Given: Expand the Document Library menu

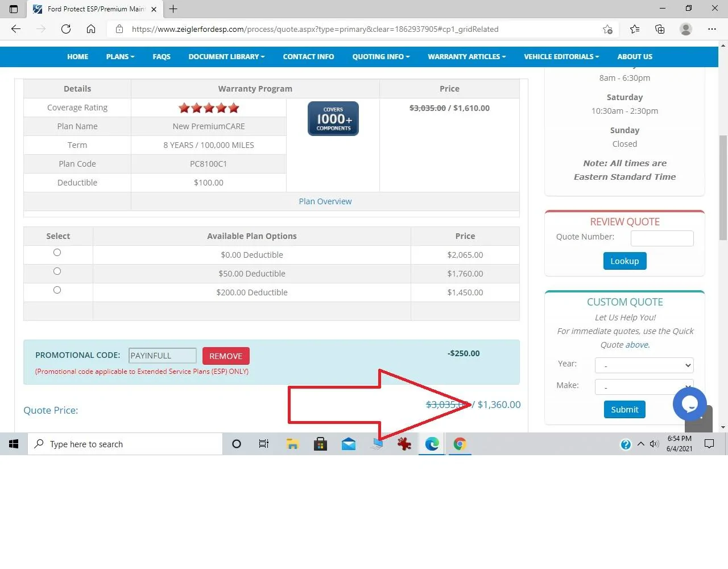Looking at the screenshot, I should pyautogui.click(x=227, y=57).
